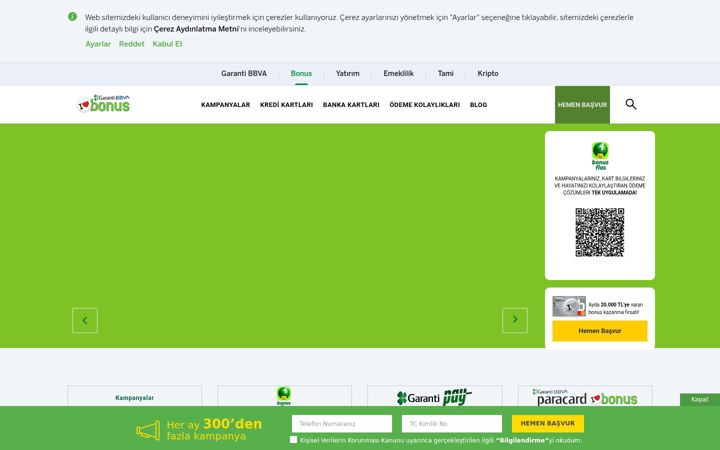Click yellow Hemen Başvur in card widget
This screenshot has height=450, width=720.
pos(600,331)
